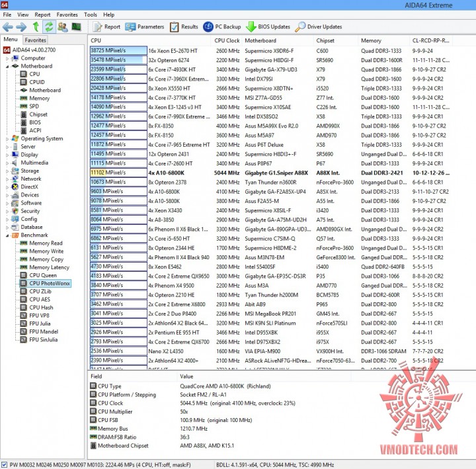Select FPU VP8 benchmark
476x469 pixels.
click(35, 316)
